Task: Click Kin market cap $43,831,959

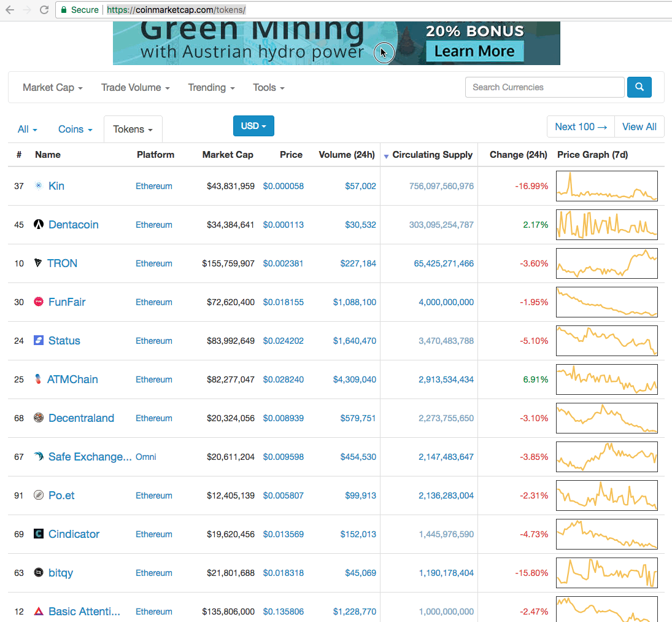Action: tap(231, 185)
